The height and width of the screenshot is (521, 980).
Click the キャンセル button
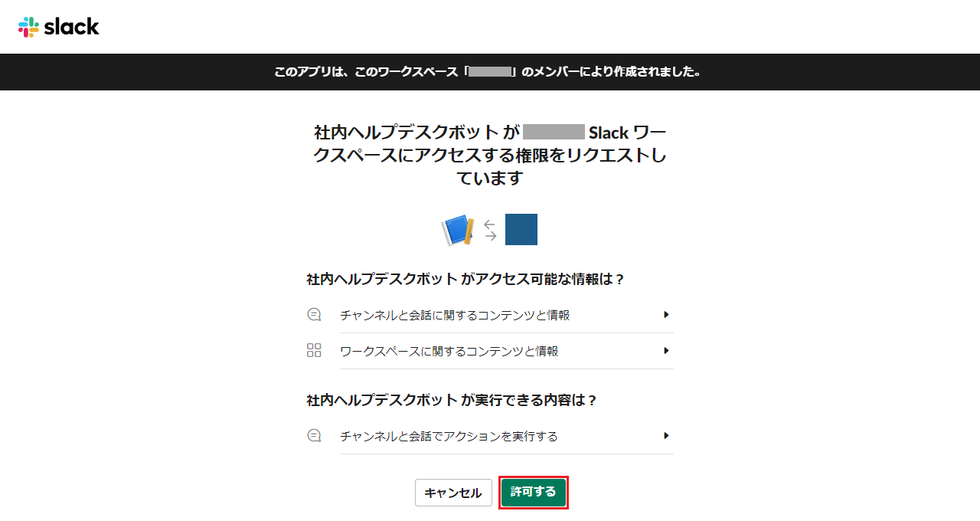click(453, 493)
